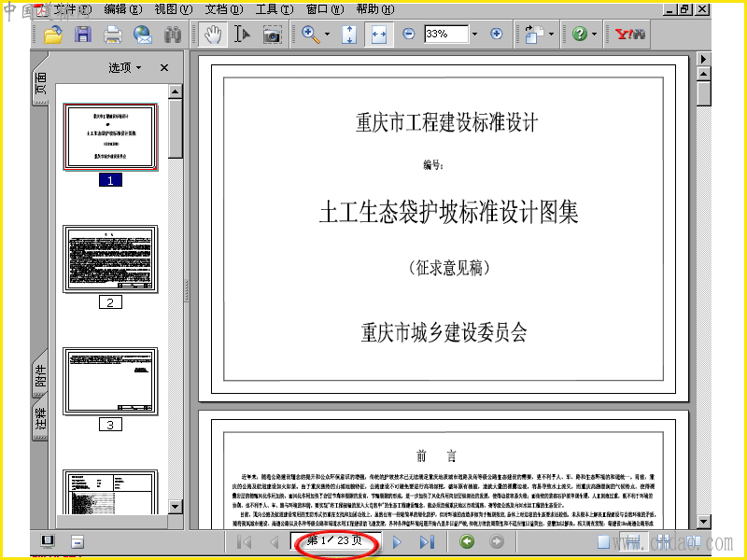Viewport: 747px width, 560px height.
Task: Switch to the 附件 side tab
Action: [x=41, y=375]
